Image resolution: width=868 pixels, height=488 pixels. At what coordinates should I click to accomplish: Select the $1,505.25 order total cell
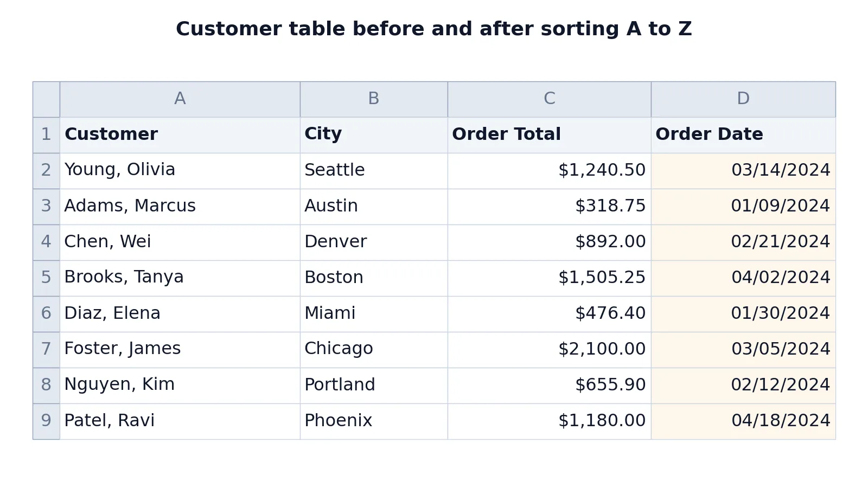pos(549,278)
